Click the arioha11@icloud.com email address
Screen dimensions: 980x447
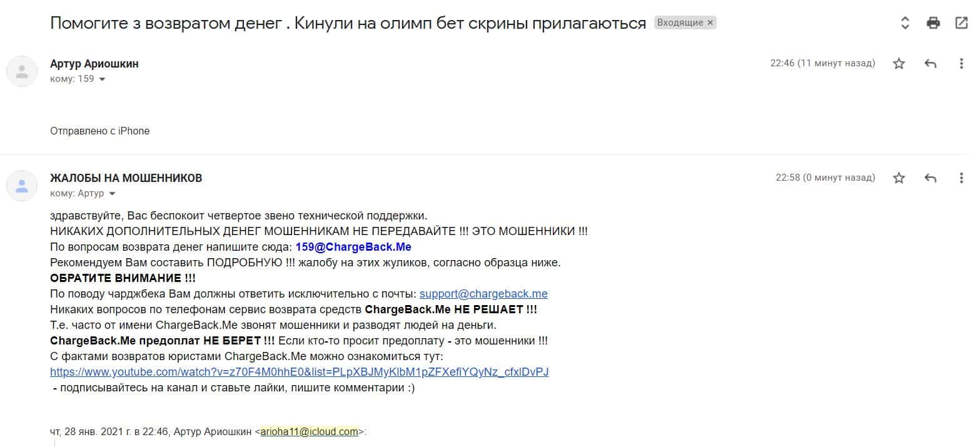point(310,431)
